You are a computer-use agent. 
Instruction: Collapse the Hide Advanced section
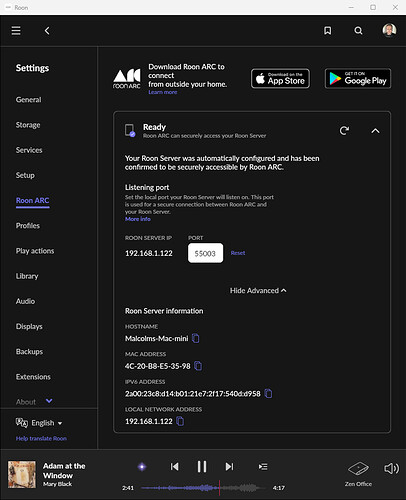(x=258, y=291)
